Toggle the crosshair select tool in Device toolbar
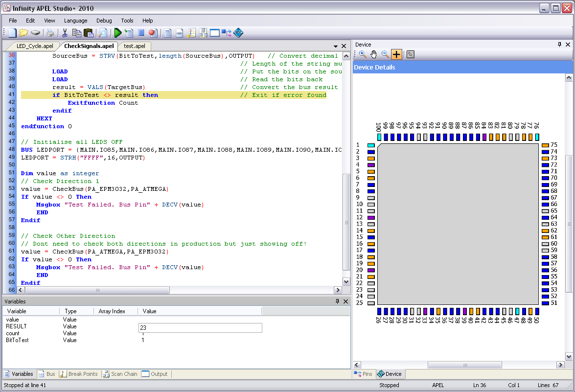This screenshot has height=392, width=575. click(396, 54)
